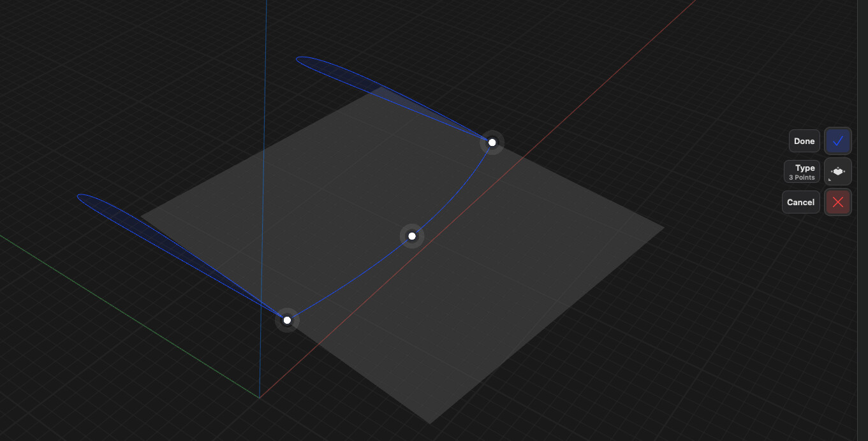Click the Done label button
868x441 pixels.
[804, 141]
